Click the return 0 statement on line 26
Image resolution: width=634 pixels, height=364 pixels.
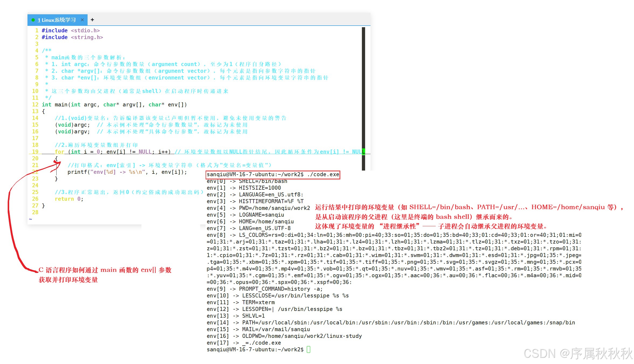69,199
